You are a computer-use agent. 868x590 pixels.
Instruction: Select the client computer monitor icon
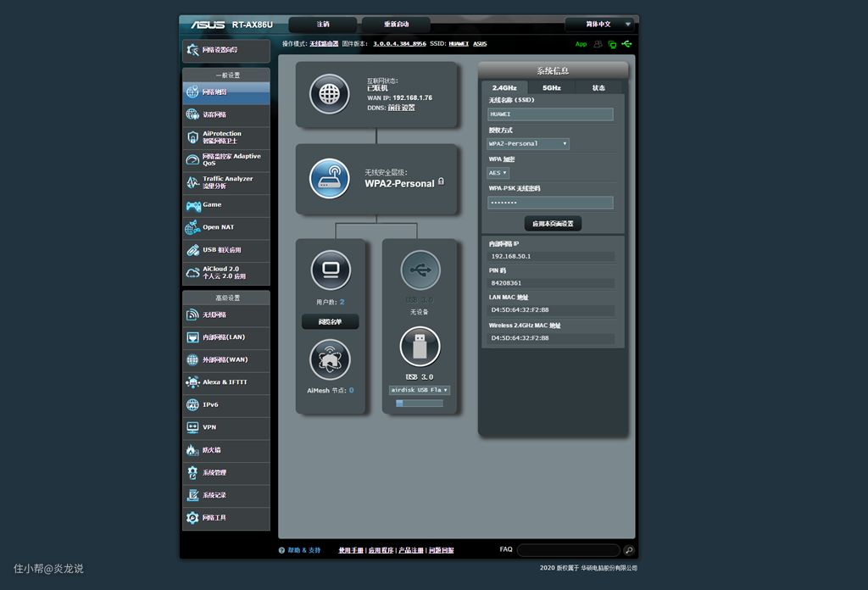coord(331,270)
